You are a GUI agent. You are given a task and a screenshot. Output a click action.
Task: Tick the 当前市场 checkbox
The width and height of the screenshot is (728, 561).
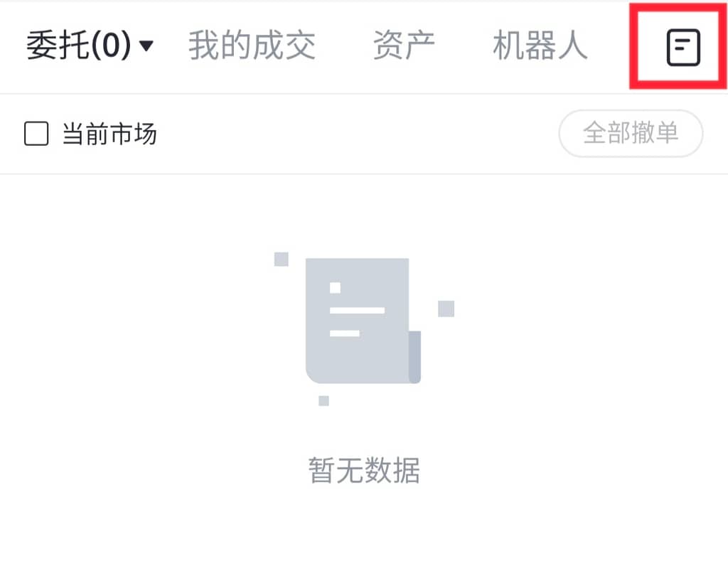36,134
